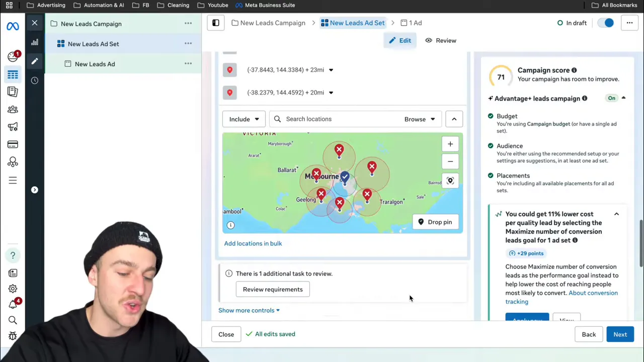The width and height of the screenshot is (644, 362).
Task: Click the bug report icon
Action: pyautogui.click(x=13, y=336)
